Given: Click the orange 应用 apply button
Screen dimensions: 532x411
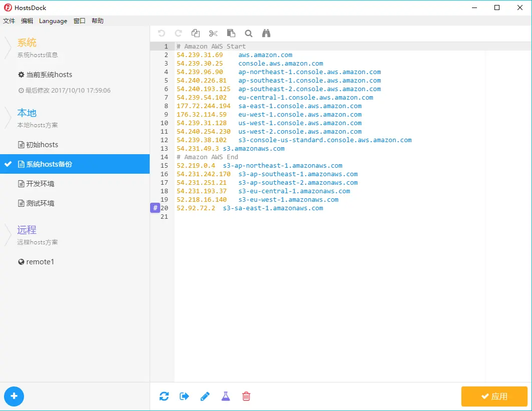Looking at the screenshot, I should [x=494, y=396].
